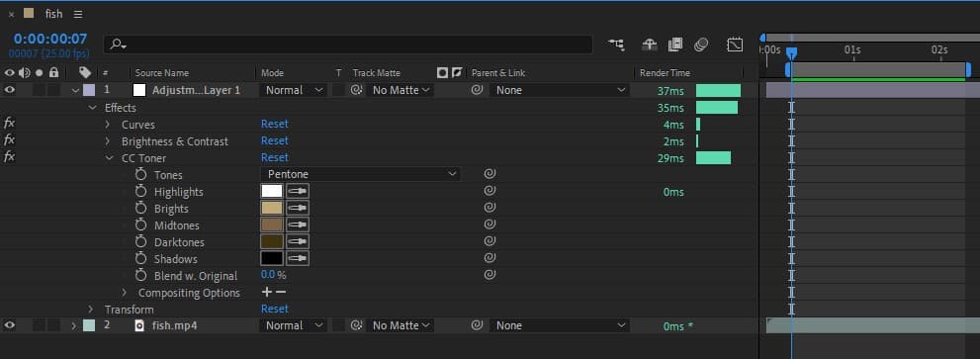The image size is (980, 359).
Task: Expand the Transform group
Action: coord(91,309)
